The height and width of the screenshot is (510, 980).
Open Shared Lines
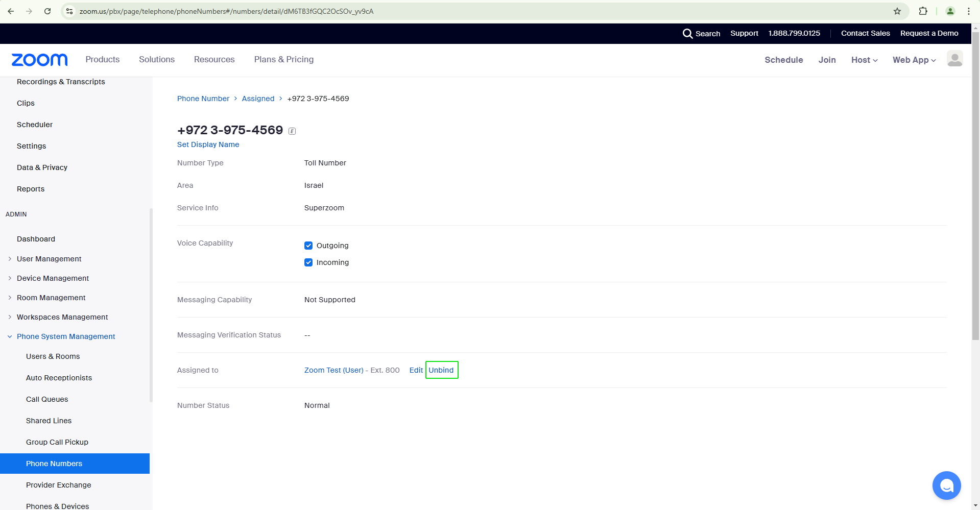pos(49,421)
